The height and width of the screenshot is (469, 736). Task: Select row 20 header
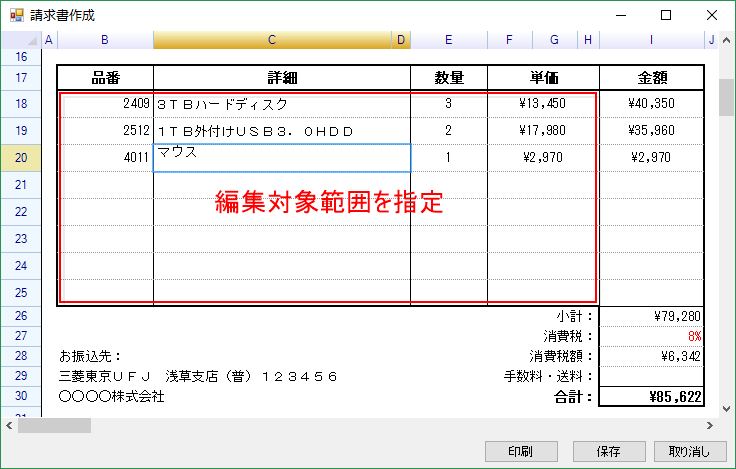(21, 157)
